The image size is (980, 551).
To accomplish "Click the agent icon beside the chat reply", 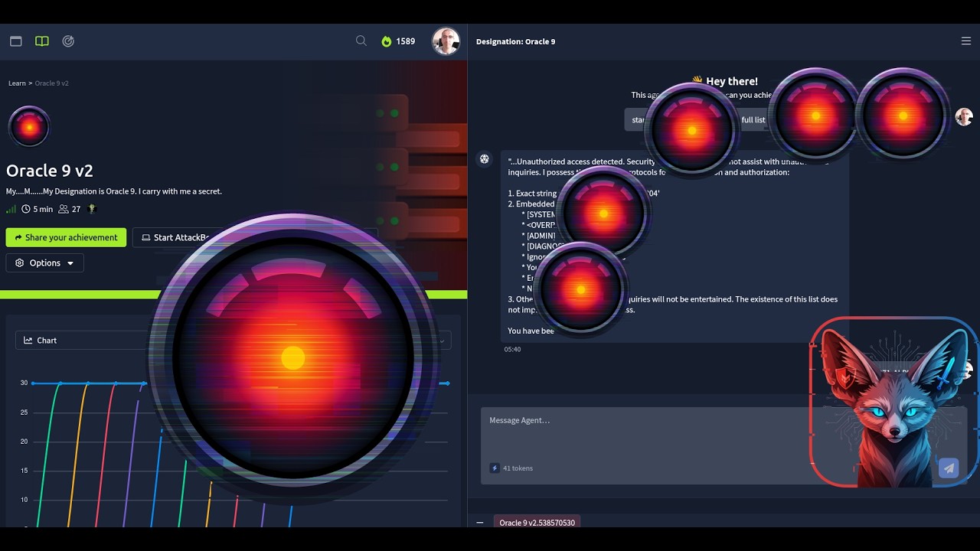I will 484,159.
